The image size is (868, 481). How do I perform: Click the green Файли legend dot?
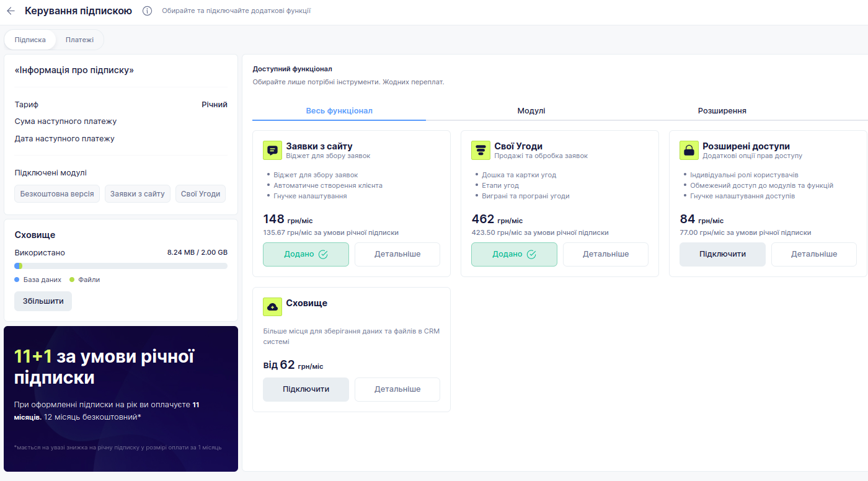[x=72, y=280]
